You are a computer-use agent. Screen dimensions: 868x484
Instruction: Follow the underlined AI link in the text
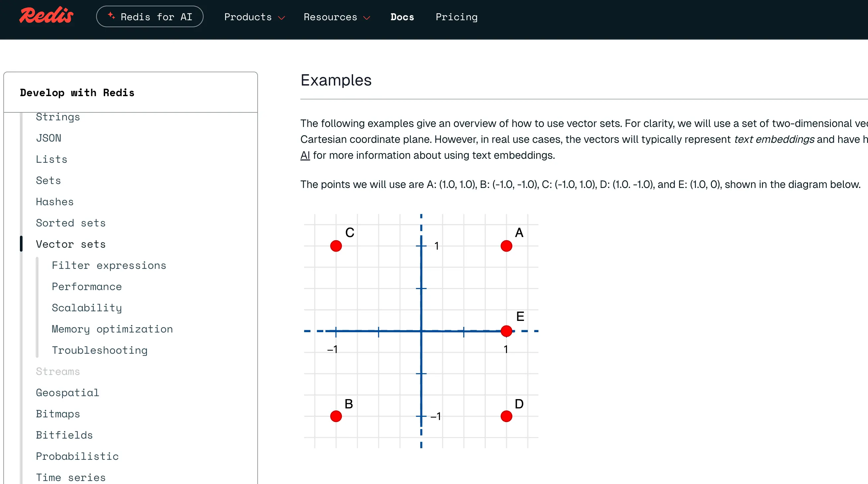pyautogui.click(x=305, y=155)
